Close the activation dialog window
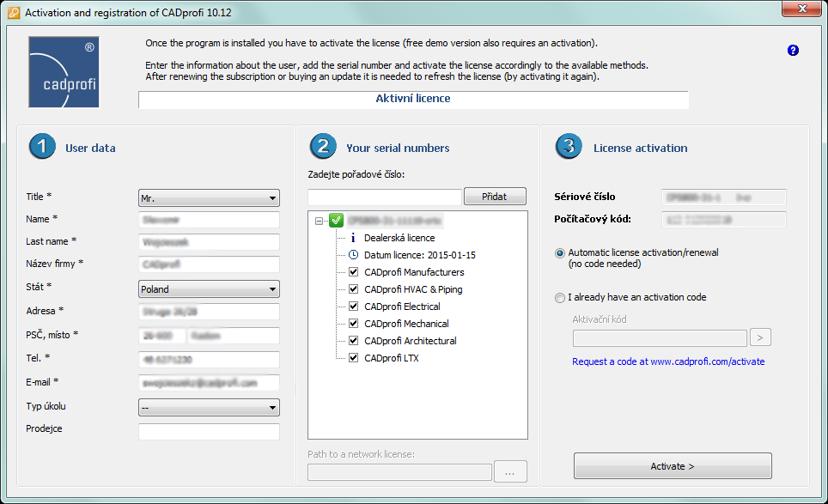This screenshot has width=828, height=504. coord(801,9)
